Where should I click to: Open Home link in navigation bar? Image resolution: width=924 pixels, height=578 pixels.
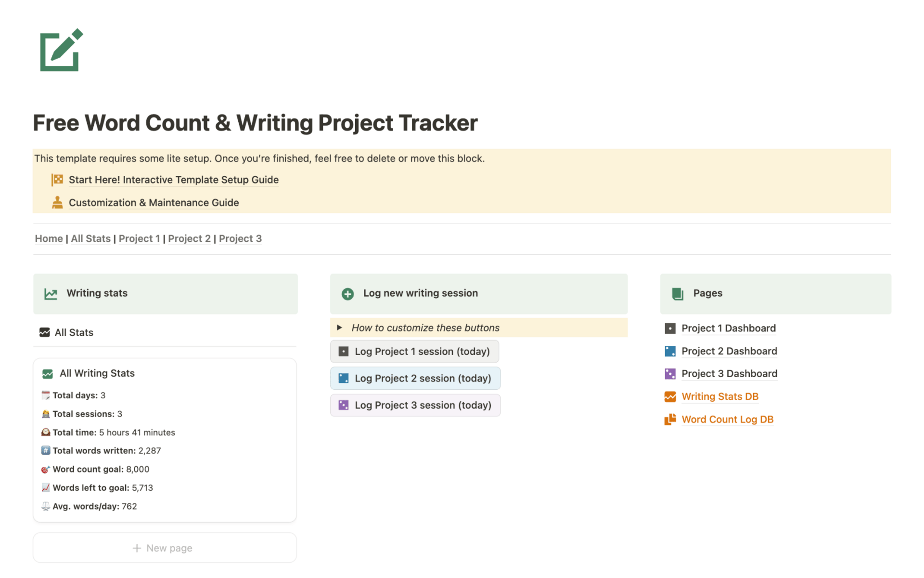(49, 238)
